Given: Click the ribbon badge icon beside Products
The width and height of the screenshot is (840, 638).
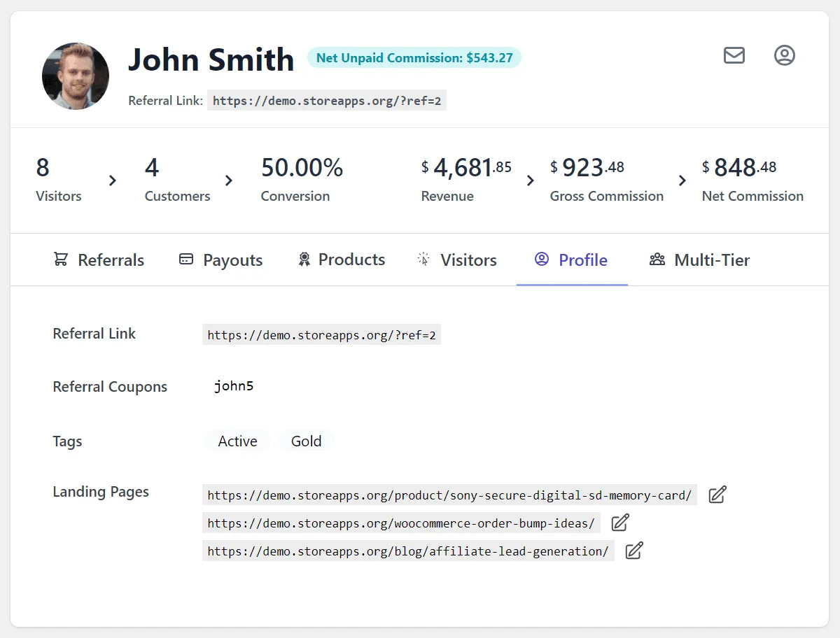Looking at the screenshot, I should (304, 260).
